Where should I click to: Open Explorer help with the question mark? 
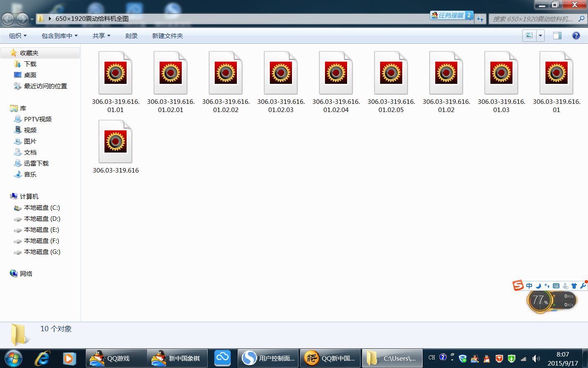click(576, 36)
